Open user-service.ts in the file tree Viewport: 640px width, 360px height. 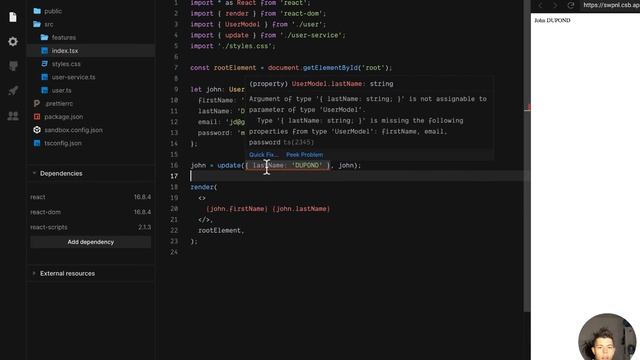91,77
